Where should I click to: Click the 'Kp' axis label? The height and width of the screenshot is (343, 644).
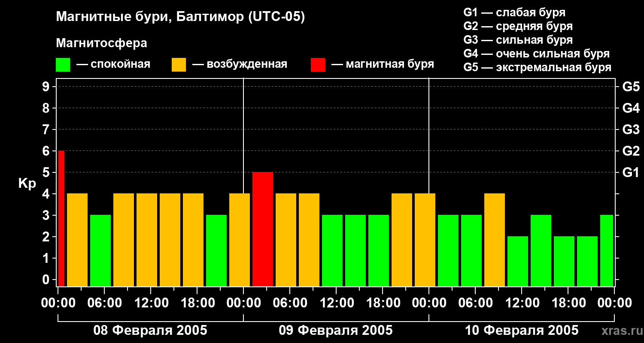point(27,183)
